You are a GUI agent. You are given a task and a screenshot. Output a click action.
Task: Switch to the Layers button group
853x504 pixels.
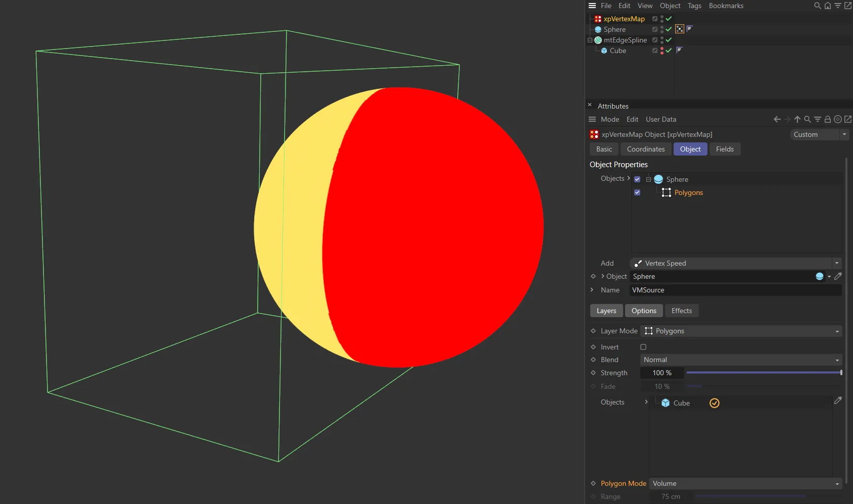(606, 311)
